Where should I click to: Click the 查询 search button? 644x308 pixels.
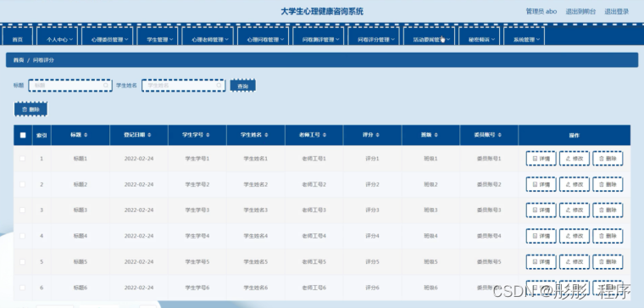(242, 86)
